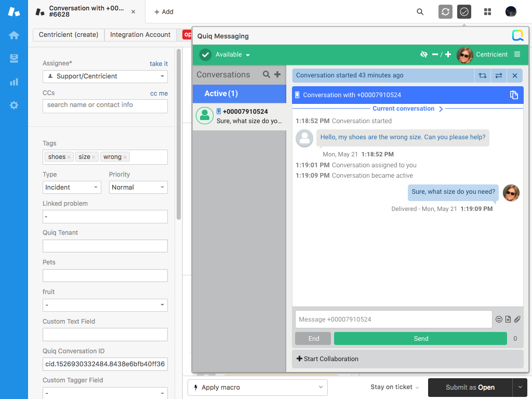Click the transfer arrows icon above the conversation
Screen dimensions: 532x399
point(498,75)
